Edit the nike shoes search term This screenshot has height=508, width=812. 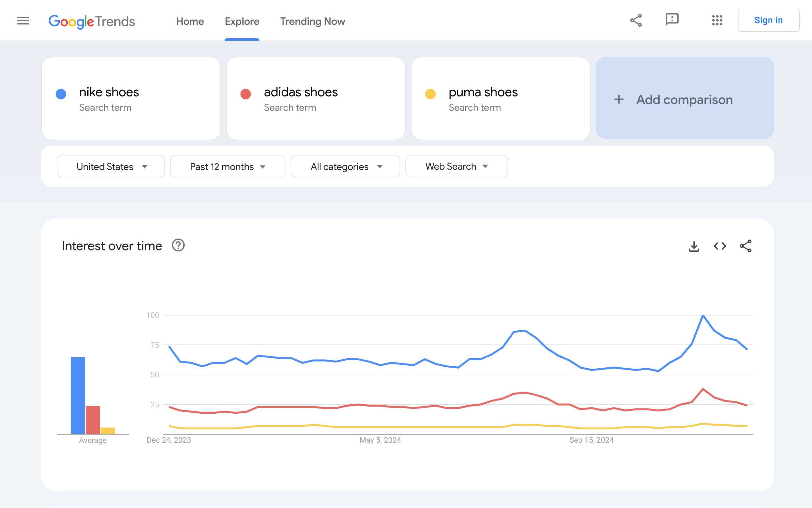coord(131,99)
